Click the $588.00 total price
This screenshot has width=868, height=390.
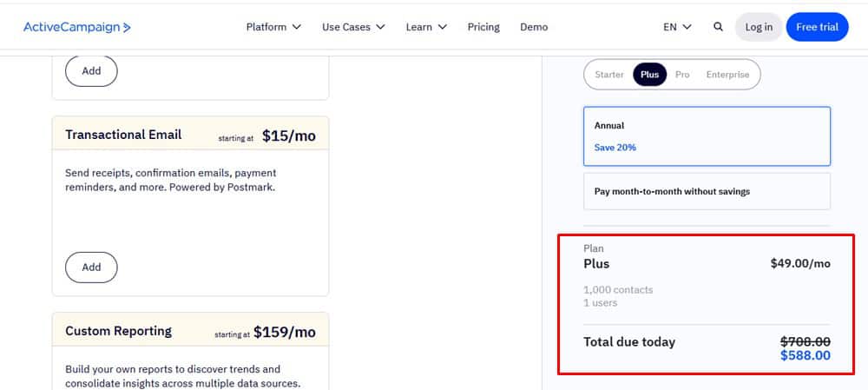806,355
